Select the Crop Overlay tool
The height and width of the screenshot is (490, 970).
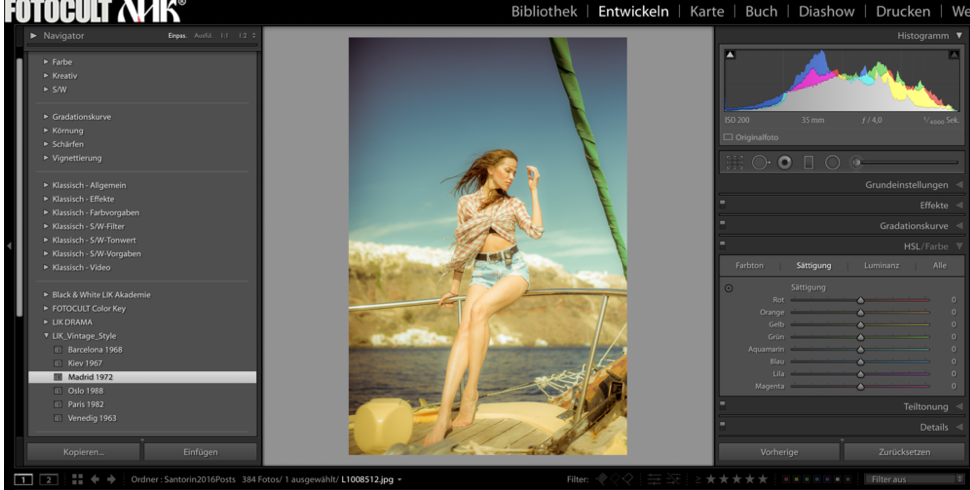point(735,163)
